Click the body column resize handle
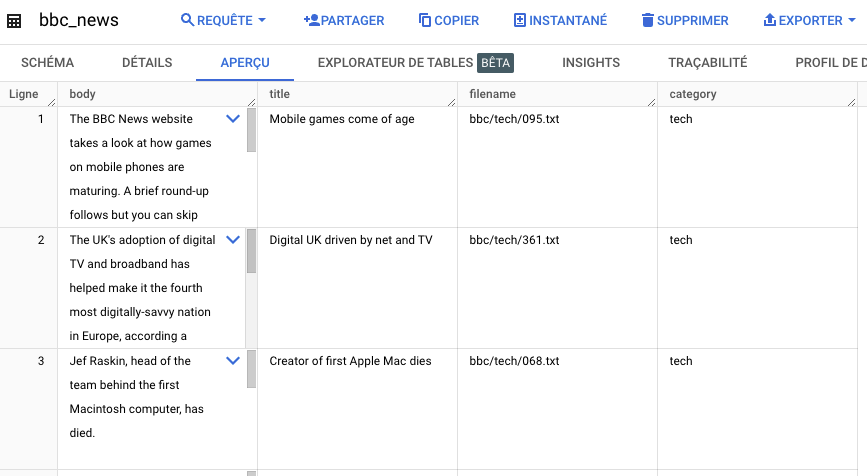Screen dimensions: 867x476 coord(252,102)
